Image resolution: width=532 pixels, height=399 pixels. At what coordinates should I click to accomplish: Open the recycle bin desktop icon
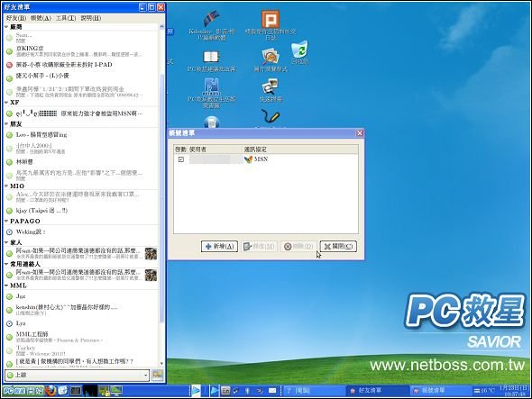pos(300,52)
